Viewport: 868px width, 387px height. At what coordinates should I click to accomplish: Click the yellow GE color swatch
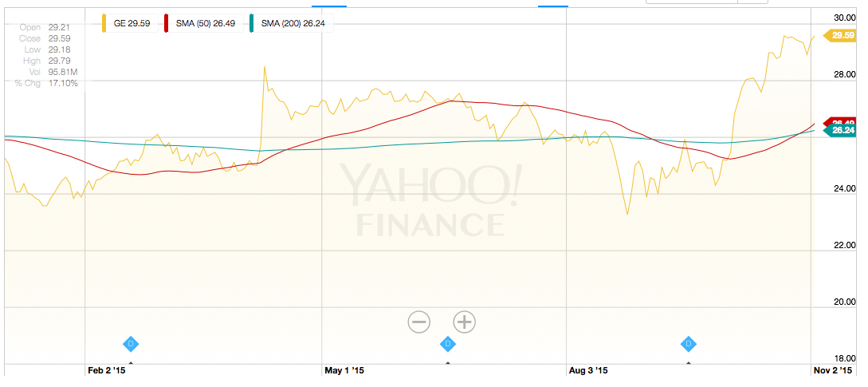[105, 24]
